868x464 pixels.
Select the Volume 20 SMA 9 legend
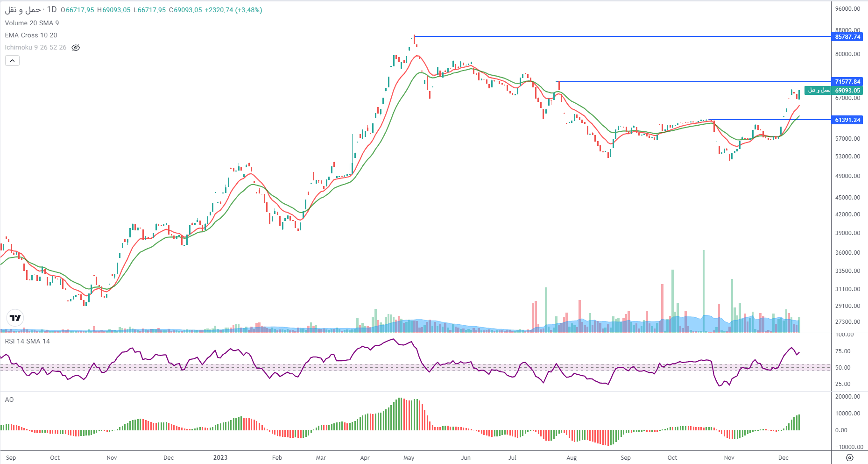[x=32, y=23]
